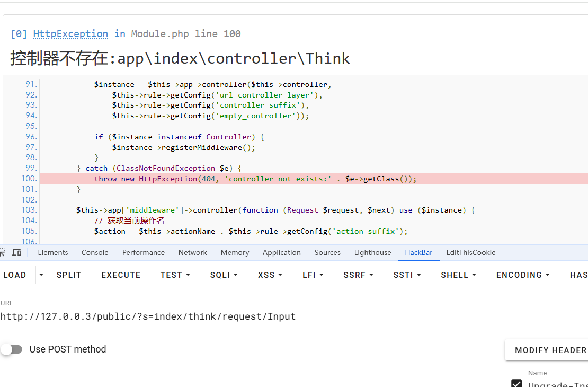588x387 pixels.
Task: Expand the SSTI dropdown menu
Action: point(407,275)
